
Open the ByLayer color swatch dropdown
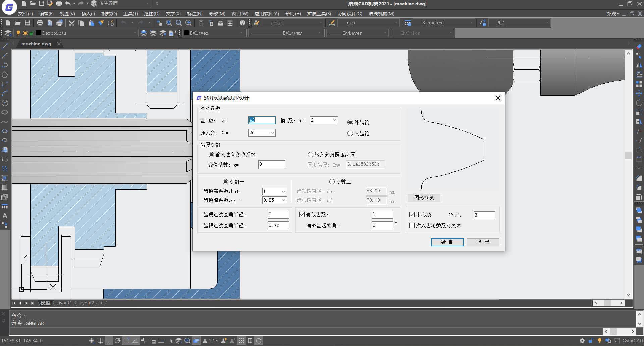point(213,33)
